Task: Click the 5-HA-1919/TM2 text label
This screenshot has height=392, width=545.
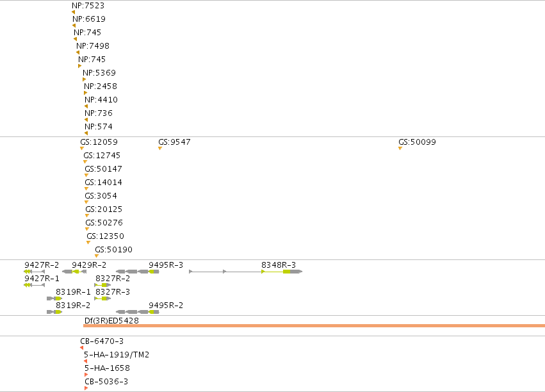Action: 117,354
